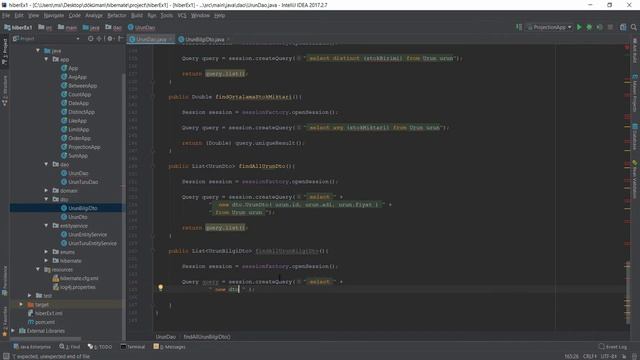Image resolution: width=640 pixels, height=360 pixels.
Task: Open the File menu
Action: click(6, 16)
